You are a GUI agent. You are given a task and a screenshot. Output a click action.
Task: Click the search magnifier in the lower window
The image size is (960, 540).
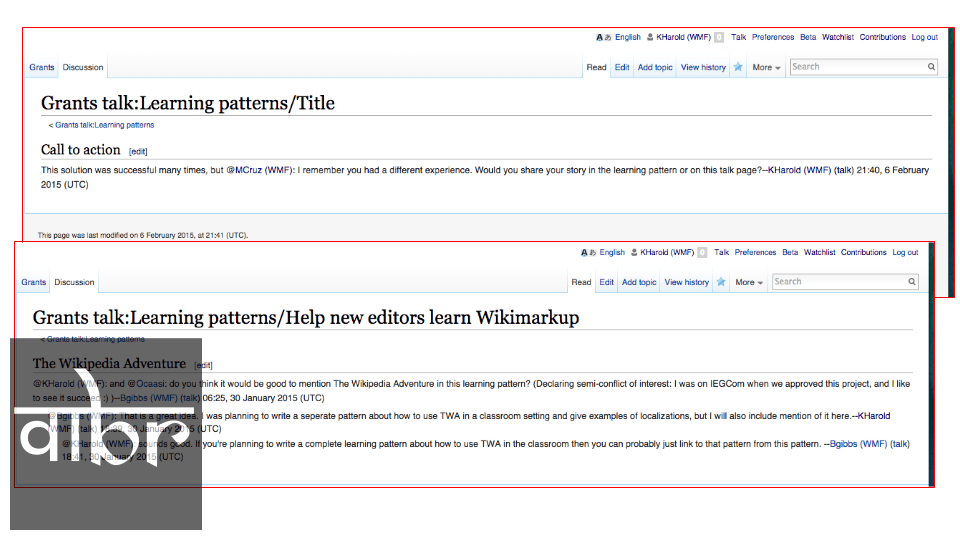[912, 282]
